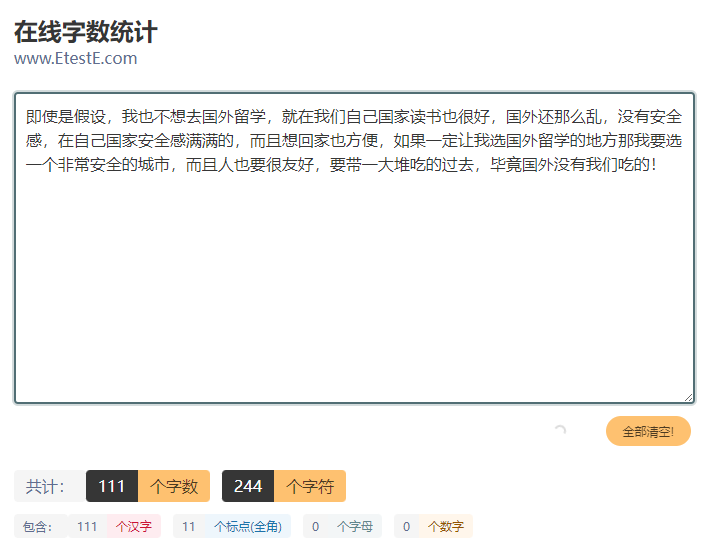
Task: Click the textarea resize handle corner
Action: [688, 397]
